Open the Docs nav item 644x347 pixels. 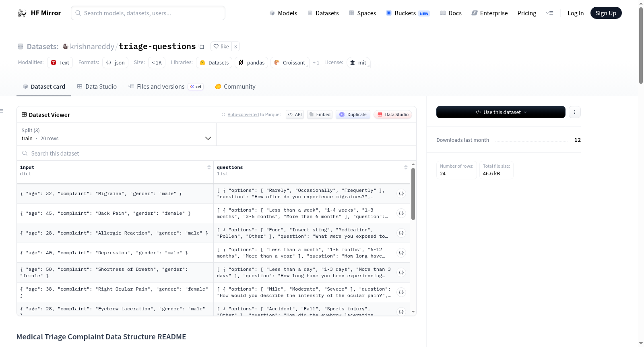pyautogui.click(x=451, y=13)
